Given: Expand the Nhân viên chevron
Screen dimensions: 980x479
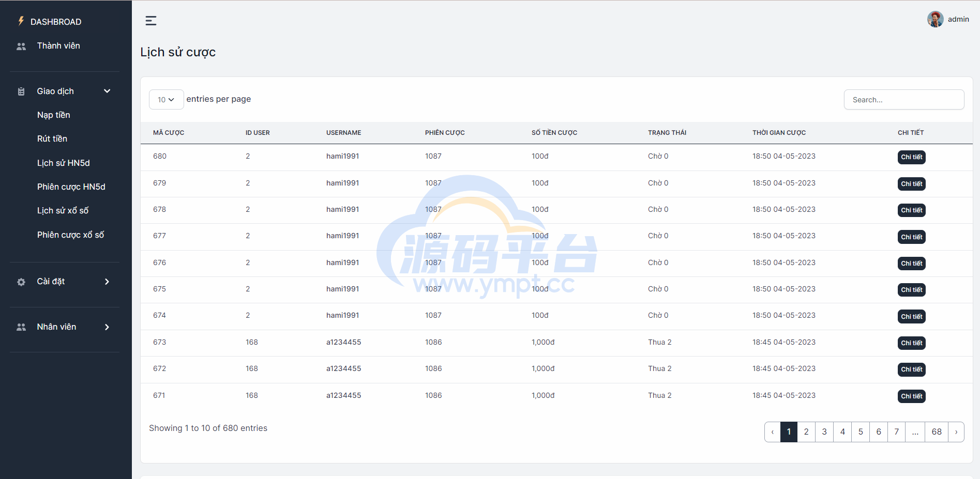Looking at the screenshot, I should click(107, 327).
